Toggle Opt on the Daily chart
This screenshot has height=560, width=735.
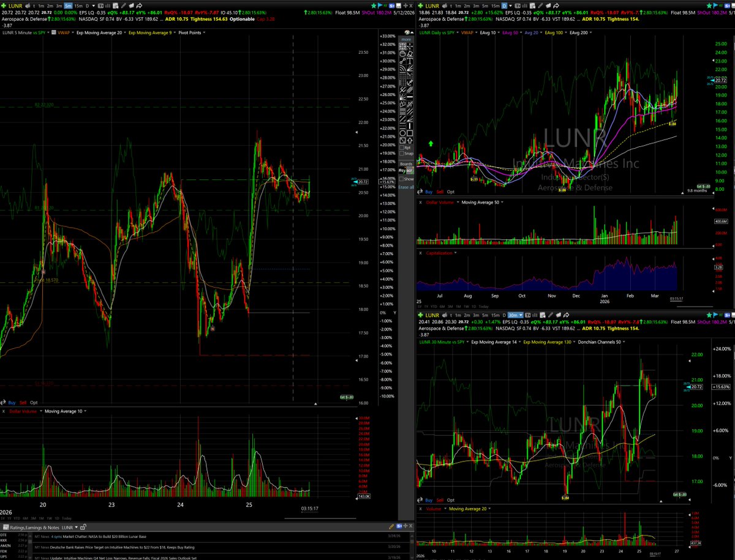(451, 192)
